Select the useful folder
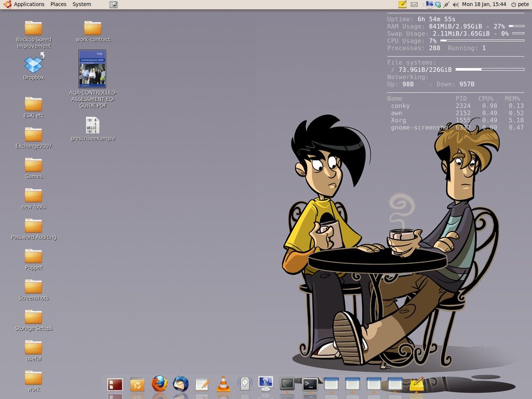 34,351
